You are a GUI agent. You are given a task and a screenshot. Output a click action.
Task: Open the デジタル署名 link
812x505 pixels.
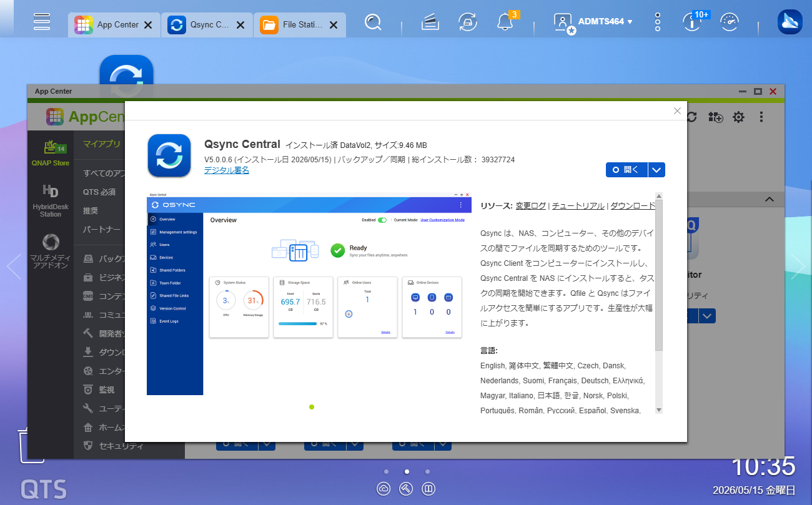(227, 170)
